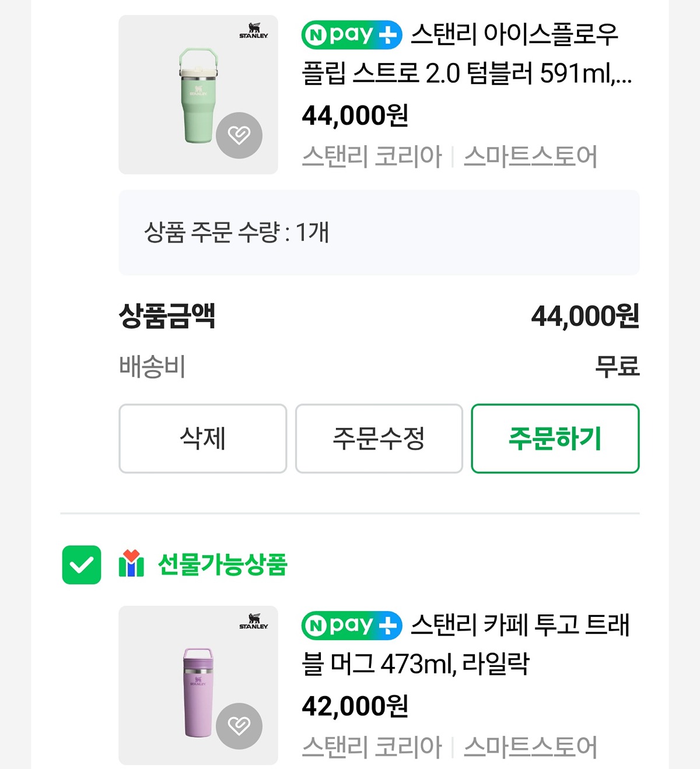Screen dimensions: 700x769
Task: Uncheck the green 선물가능상품 checkbox
Action: point(82,564)
